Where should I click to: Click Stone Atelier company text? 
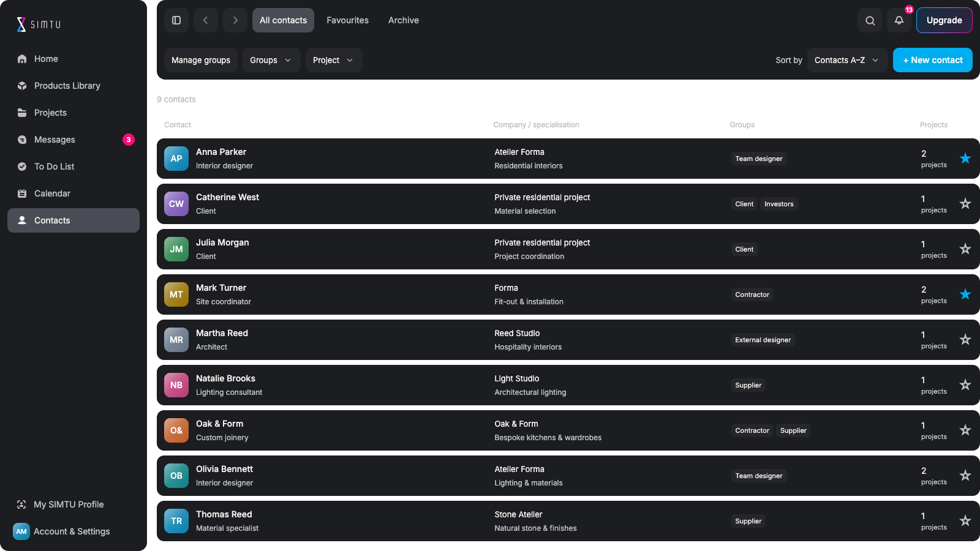(519, 514)
